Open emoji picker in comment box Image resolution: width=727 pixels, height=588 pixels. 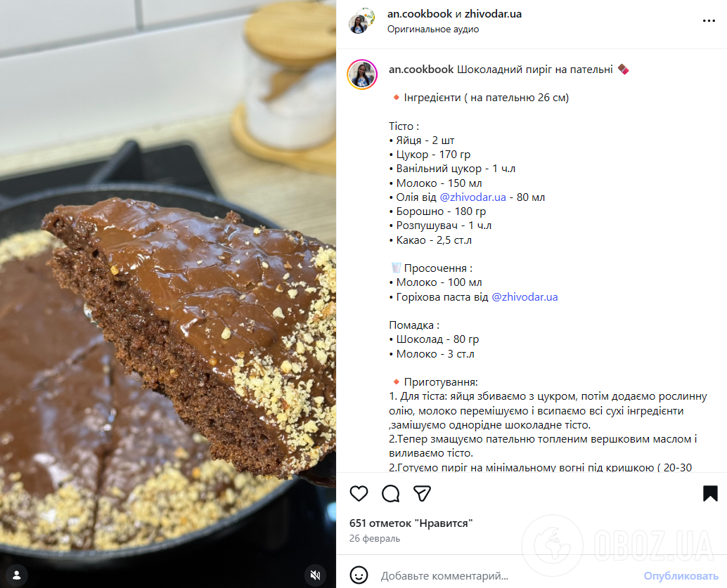[359, 575]
